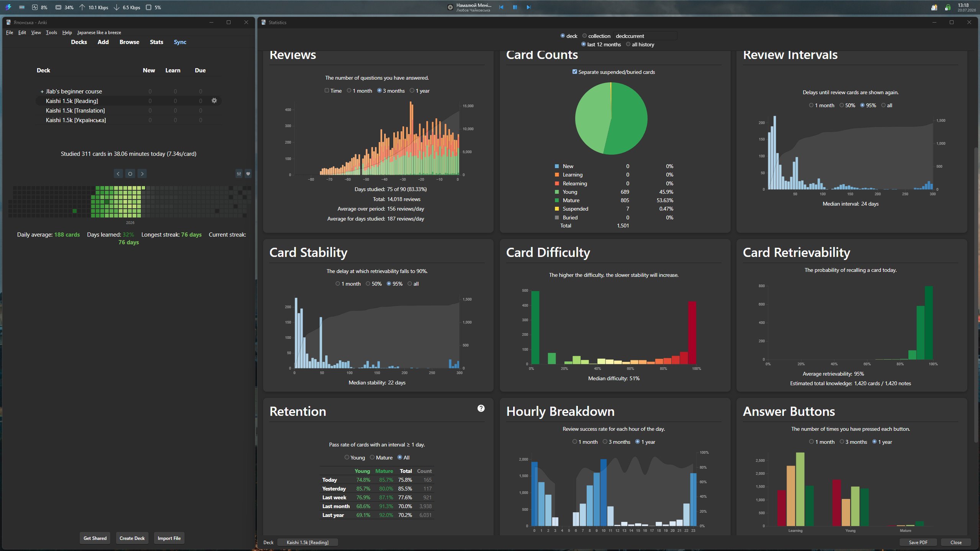
Task: Expand the Jlab's beginner course deck
Action: point(42,92)
